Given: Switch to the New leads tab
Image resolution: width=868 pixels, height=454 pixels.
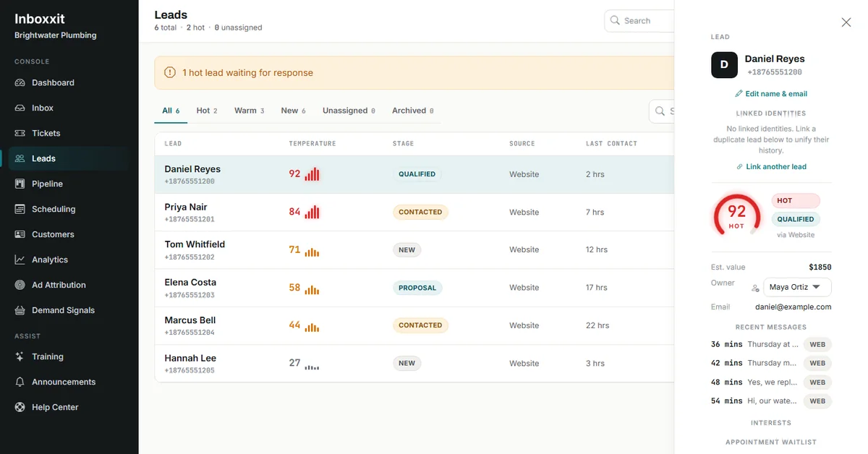Looking at the screenshot, I should click(293, 111).
